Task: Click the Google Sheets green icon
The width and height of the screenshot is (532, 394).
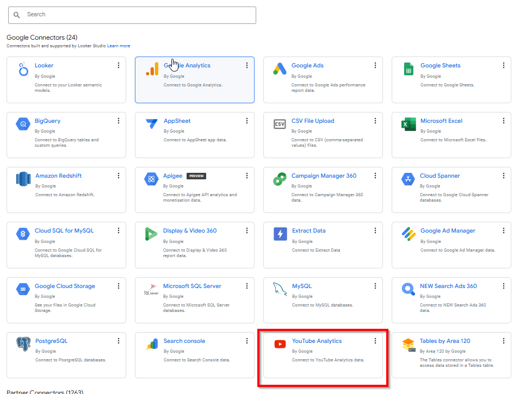Action: point(408,69)
